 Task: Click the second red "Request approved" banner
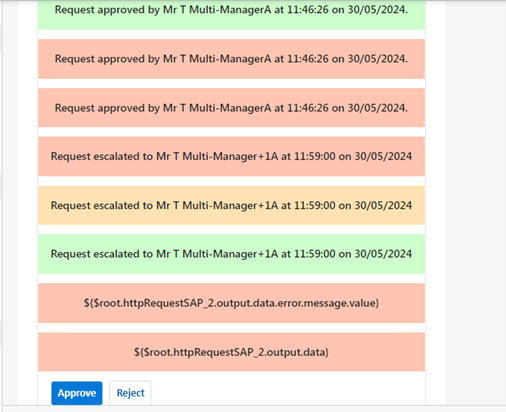tap(231, 108)
